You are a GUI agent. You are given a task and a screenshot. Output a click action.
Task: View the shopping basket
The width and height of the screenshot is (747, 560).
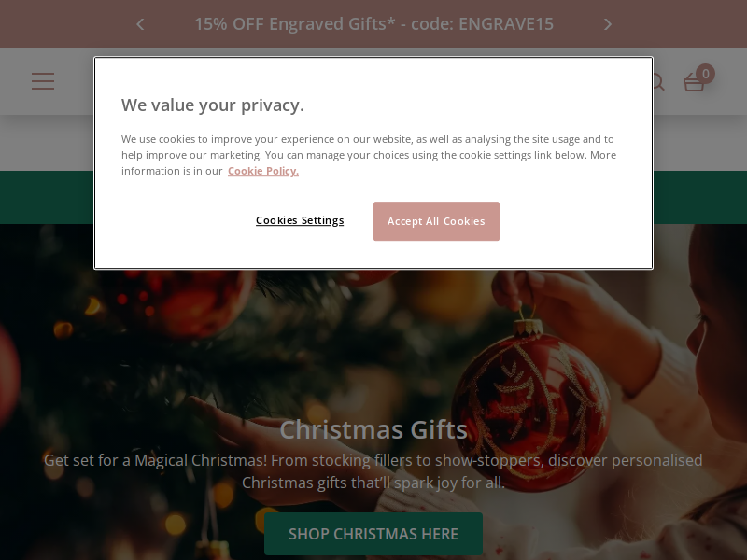694,83
